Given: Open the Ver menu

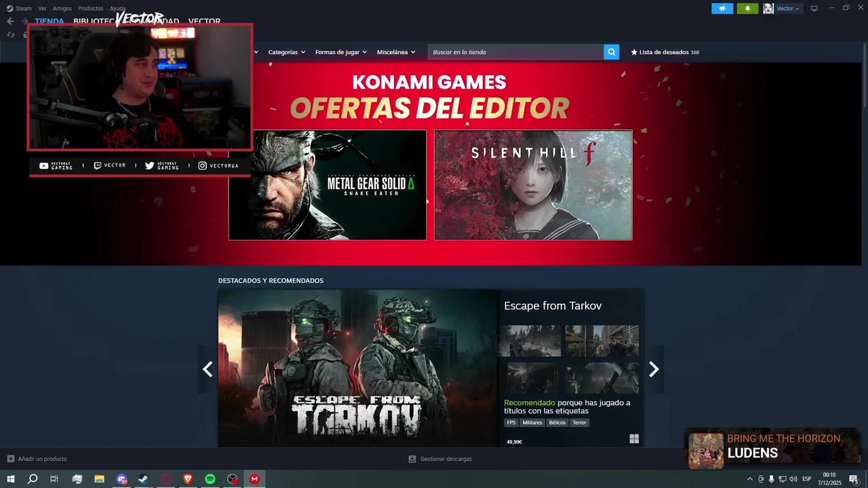Looking at the screenshot, I should 42,8.
